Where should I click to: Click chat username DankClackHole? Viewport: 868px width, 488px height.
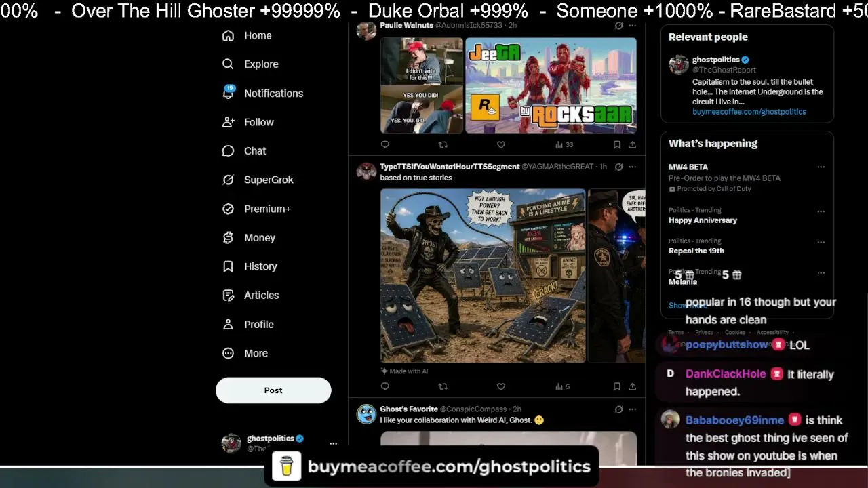pyautogui.click(x=726, y=374)
